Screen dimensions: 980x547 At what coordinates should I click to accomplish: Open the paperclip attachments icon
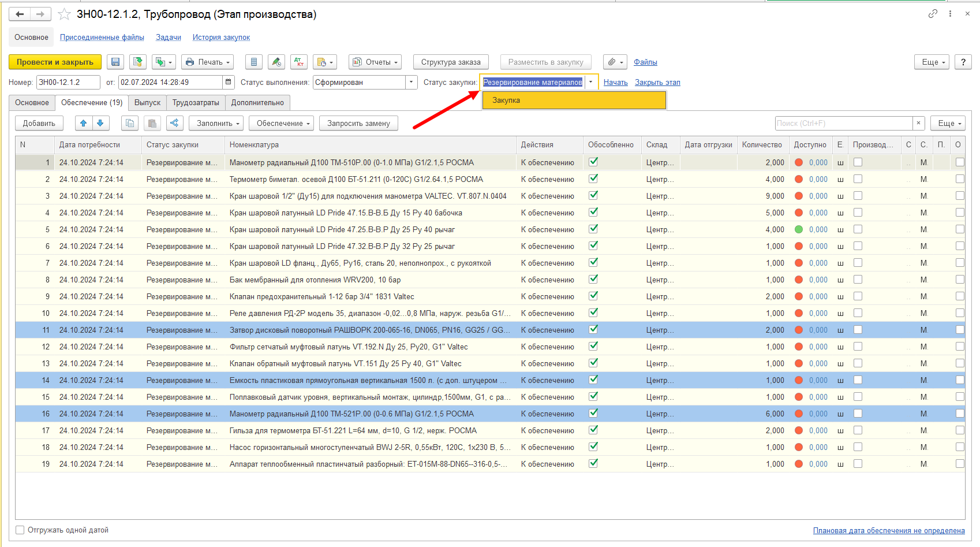click(615, 62)
